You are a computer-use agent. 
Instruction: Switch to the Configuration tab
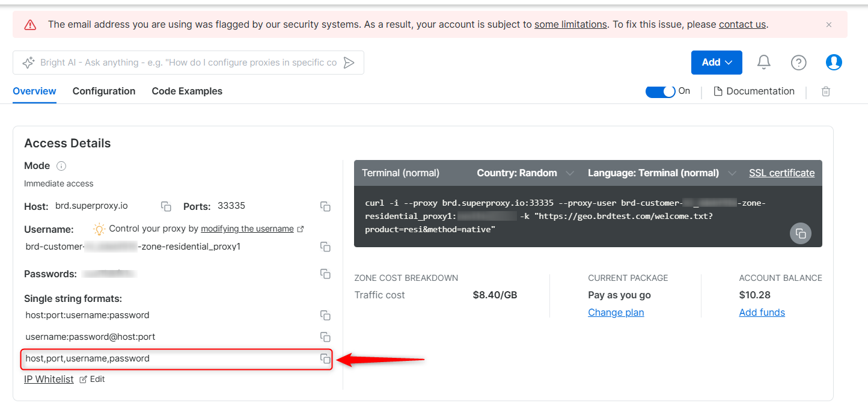coord(104,91)
